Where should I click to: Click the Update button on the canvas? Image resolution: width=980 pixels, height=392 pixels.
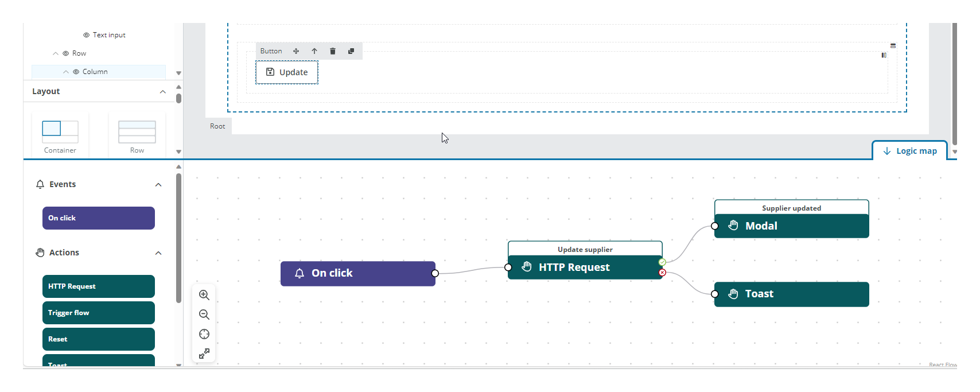[287, 72]
